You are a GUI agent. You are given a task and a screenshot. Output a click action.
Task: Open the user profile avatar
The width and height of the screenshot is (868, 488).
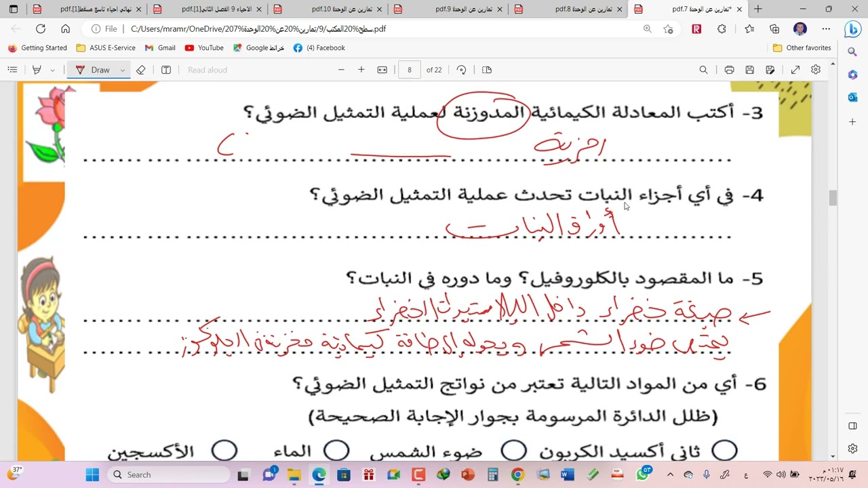pos(800,29)
